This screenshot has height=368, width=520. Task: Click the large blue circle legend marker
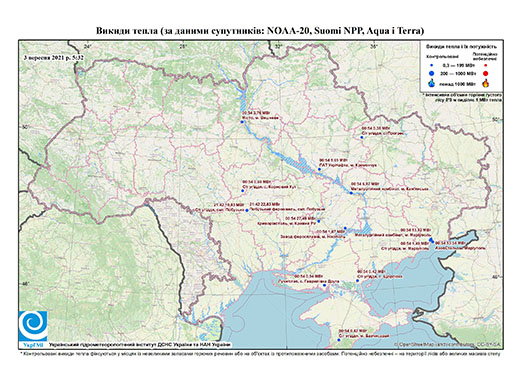(x=432, y=73)
